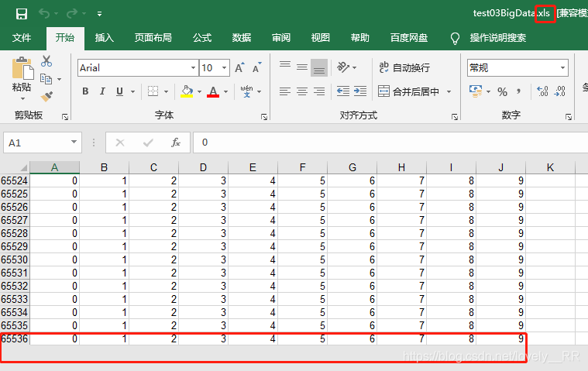
Task: Click 合并后居中 merge and center button
Action: [408, 91]
